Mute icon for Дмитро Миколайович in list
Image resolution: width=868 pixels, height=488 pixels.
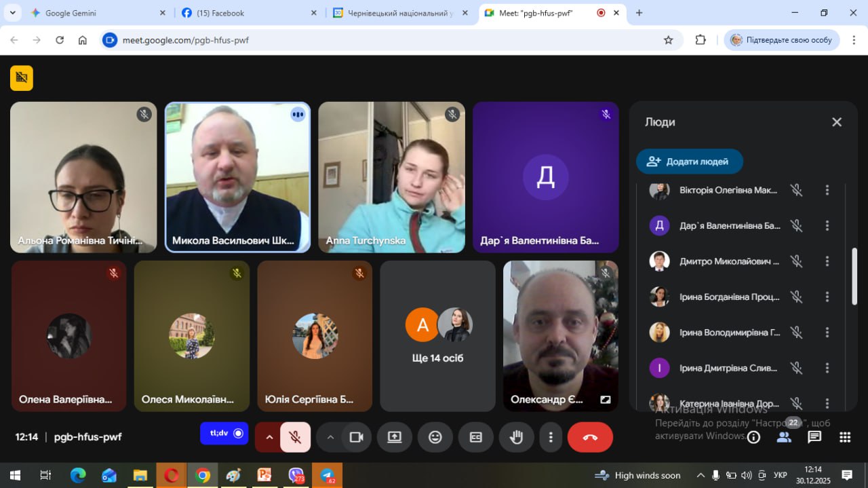[797, 261]
